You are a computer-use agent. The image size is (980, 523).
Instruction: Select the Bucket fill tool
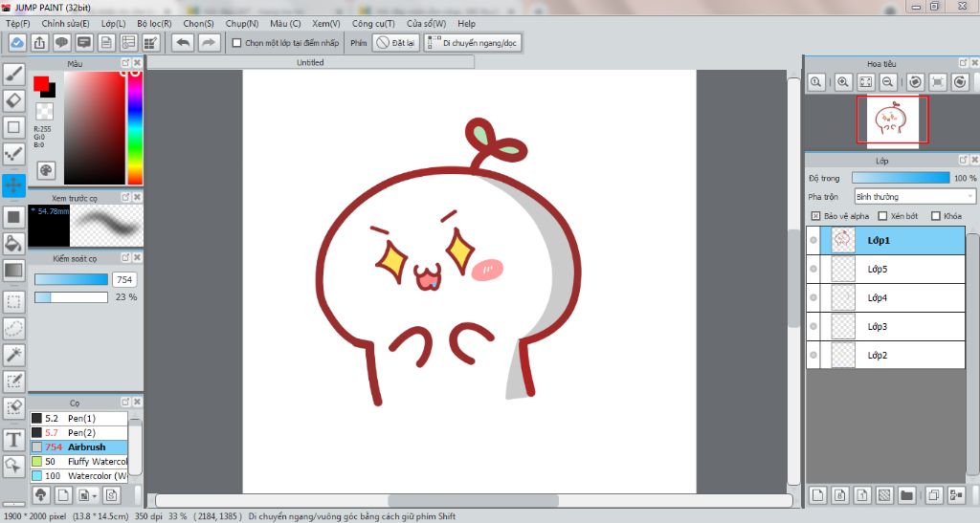pyautogui.click(x=13, y=244)
